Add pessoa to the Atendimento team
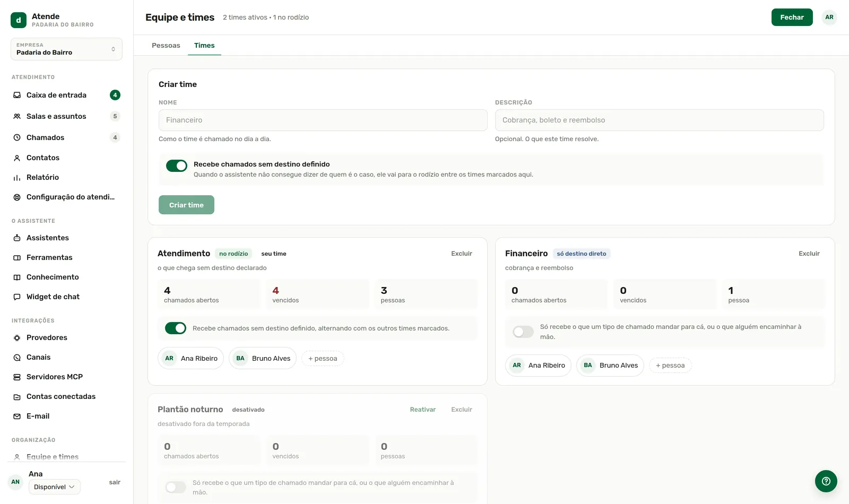Screen dimensions: 849x504 click(323, 359)
